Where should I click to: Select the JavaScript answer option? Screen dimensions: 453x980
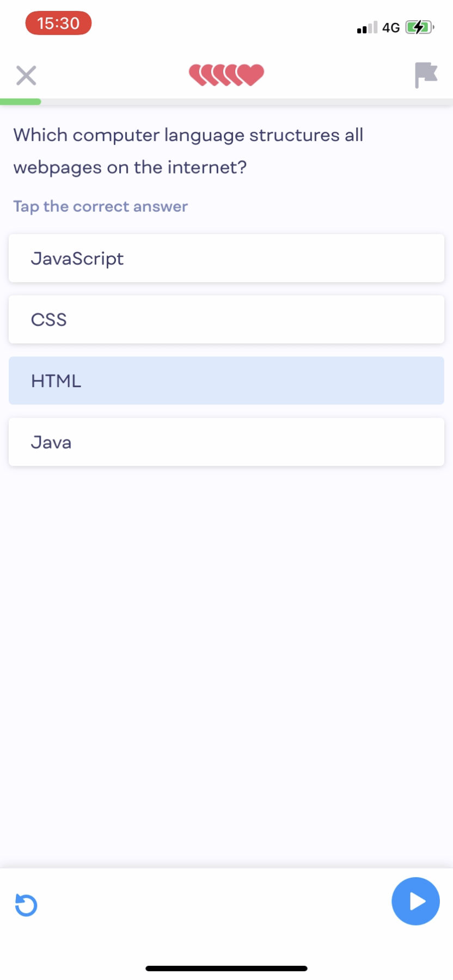pos(226,259)
